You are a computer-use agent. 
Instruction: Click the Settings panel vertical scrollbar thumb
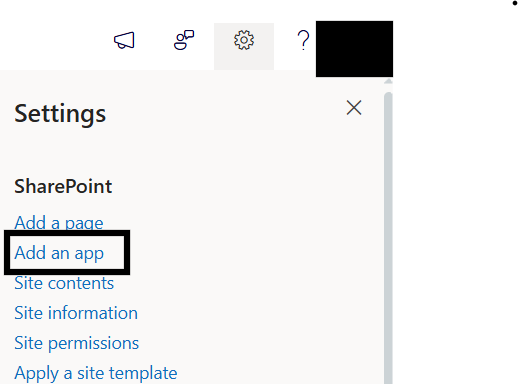[x=388, y=238]
